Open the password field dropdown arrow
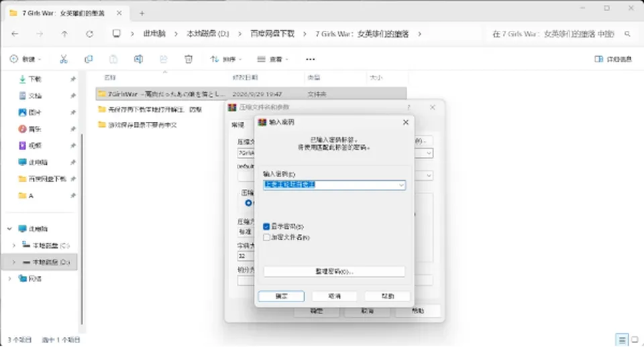 click(401, 185)
